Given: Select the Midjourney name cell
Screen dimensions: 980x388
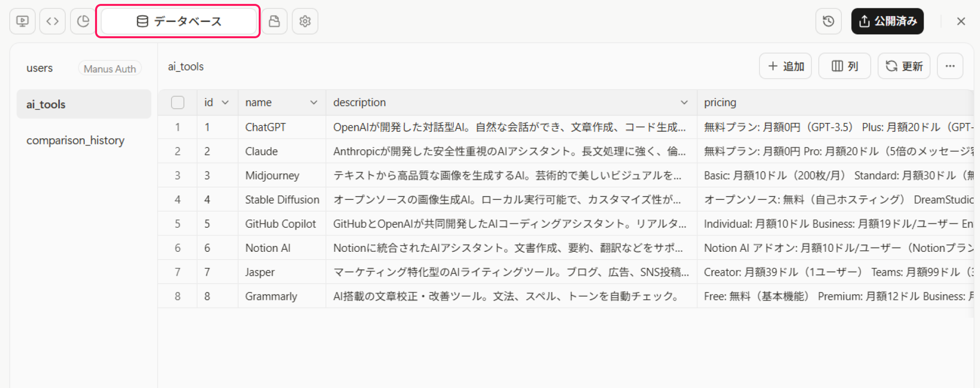Looking at the screenshot, I should point(272,175).
